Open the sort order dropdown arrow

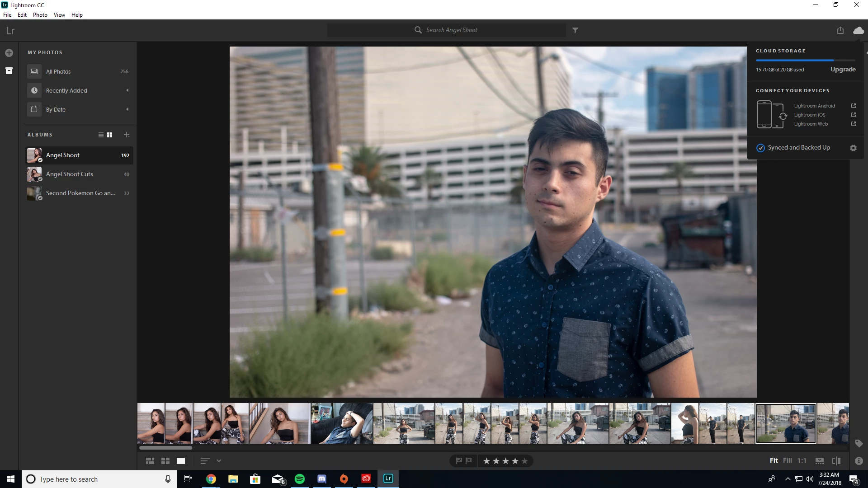click(219, 461)
